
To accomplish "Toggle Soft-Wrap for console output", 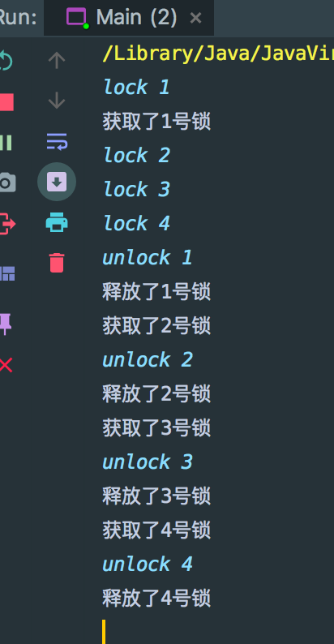I will pyautogui.click(x=57, y=141).
